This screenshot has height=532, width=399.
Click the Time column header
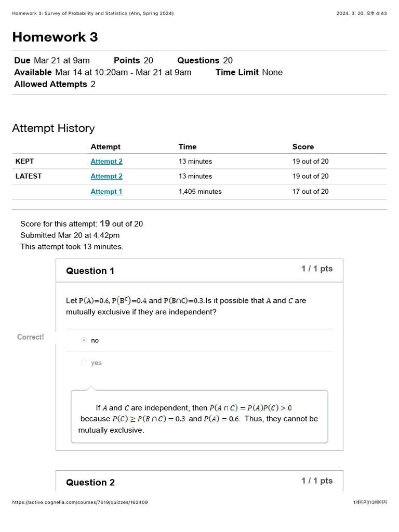pos(188,147)
